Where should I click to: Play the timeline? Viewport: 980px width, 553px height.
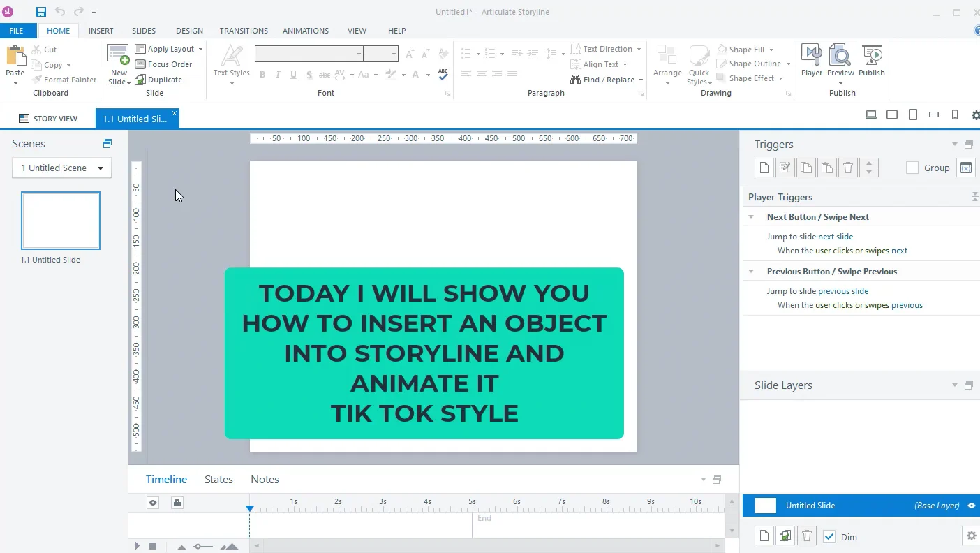coord(138,546)
